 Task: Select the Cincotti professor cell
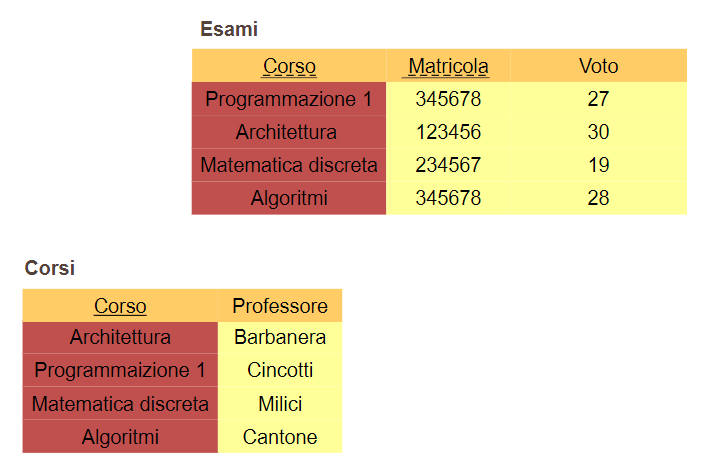click(280, 370)
